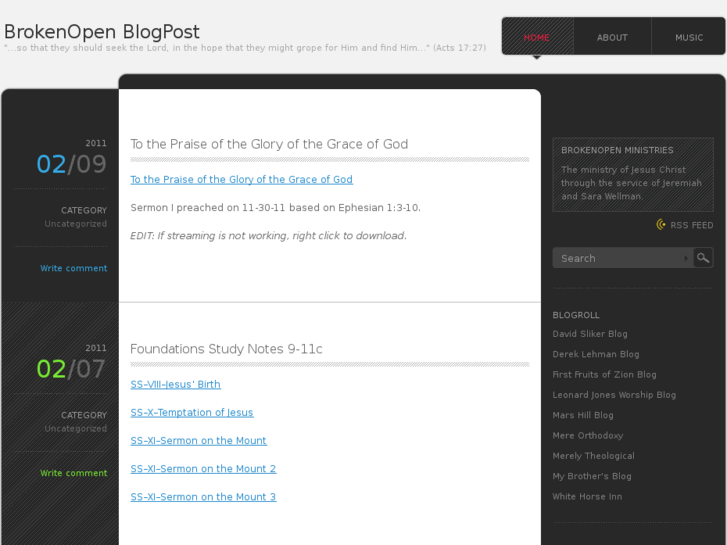Write a comment on the 02/07 post
Viewport: 727px width, 545px height.
coord(73,473)
